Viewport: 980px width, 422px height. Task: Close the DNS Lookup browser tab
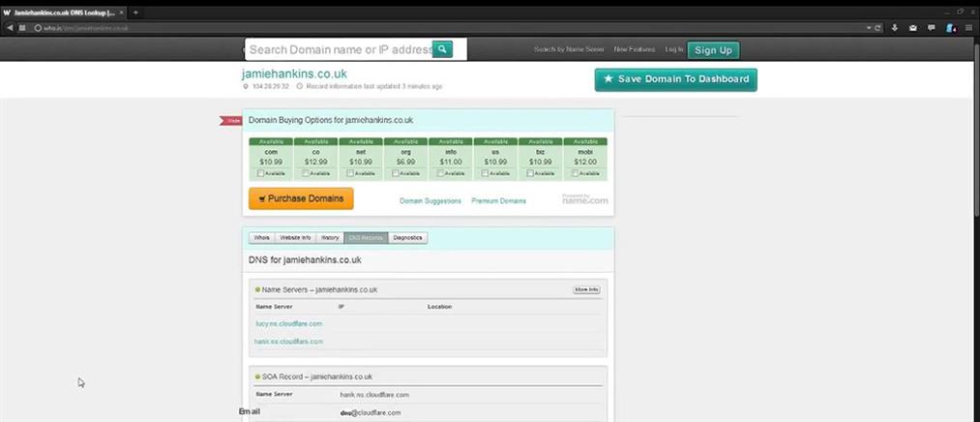(122, 12)
